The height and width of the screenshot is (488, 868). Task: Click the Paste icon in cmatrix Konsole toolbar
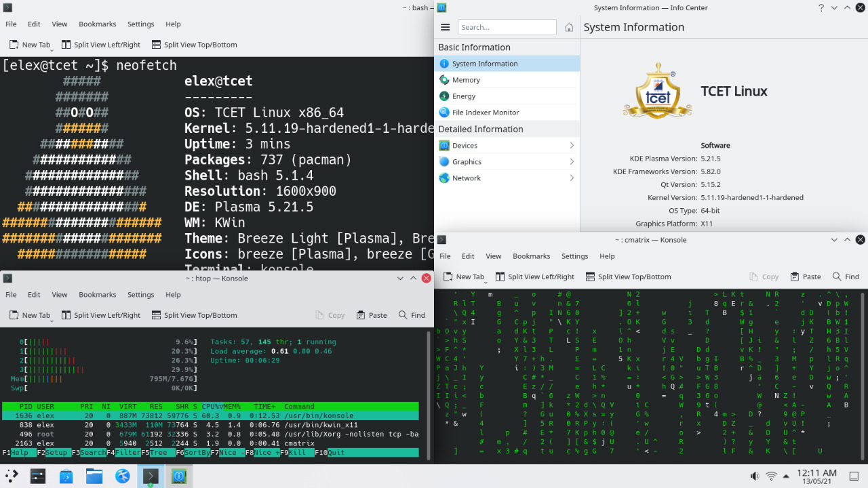(x=805, y=276)
